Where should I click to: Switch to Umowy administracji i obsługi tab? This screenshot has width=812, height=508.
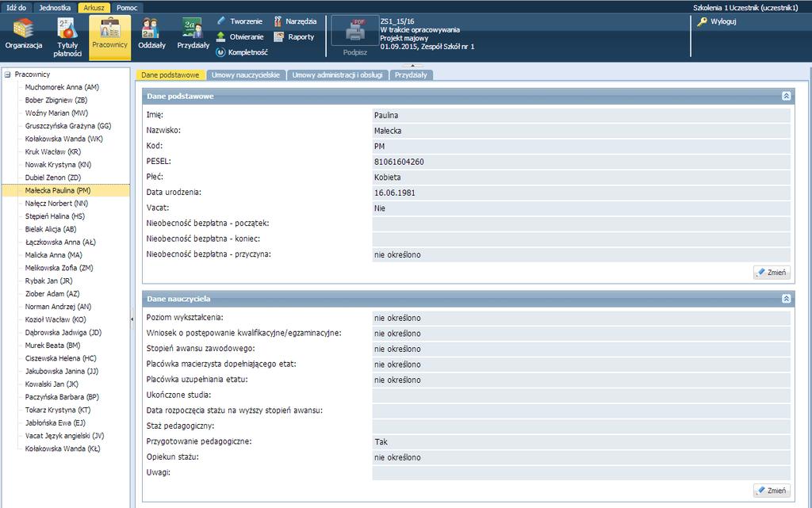(x=337, y=75)
